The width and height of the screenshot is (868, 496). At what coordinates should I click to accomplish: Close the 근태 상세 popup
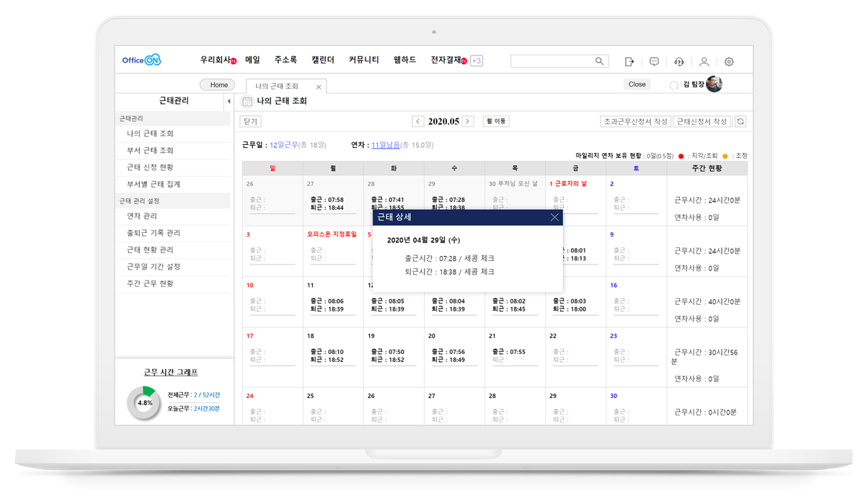click(554, 217)
